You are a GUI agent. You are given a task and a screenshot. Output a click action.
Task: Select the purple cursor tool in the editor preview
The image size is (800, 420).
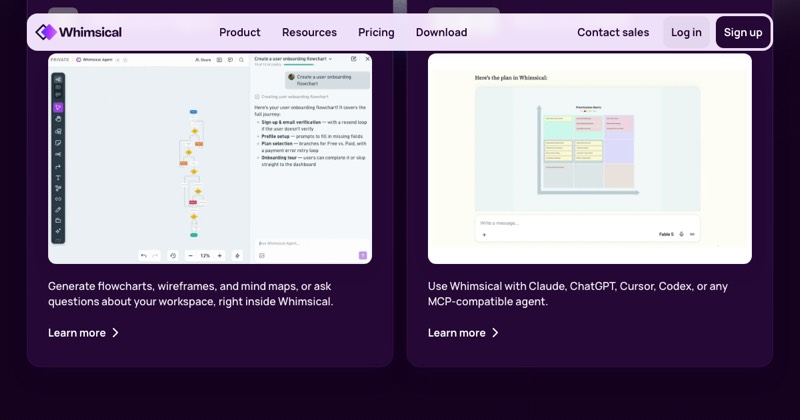click(x=58, y=107)
